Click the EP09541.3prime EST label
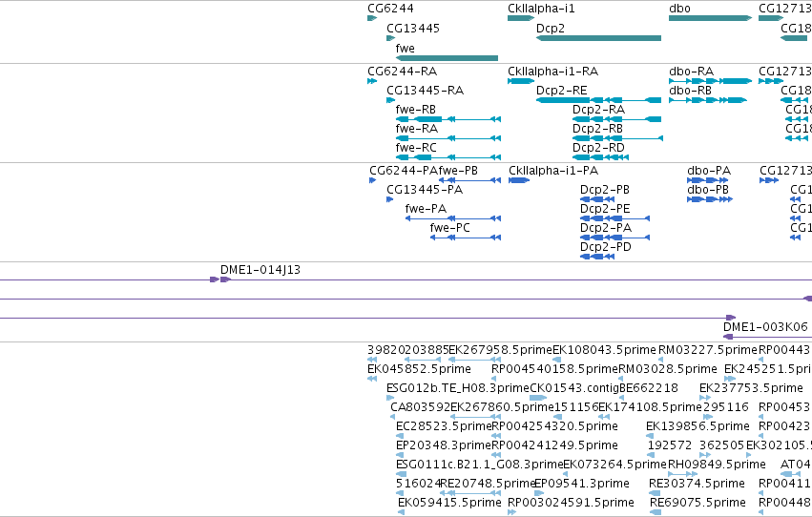 pos(581,484)
